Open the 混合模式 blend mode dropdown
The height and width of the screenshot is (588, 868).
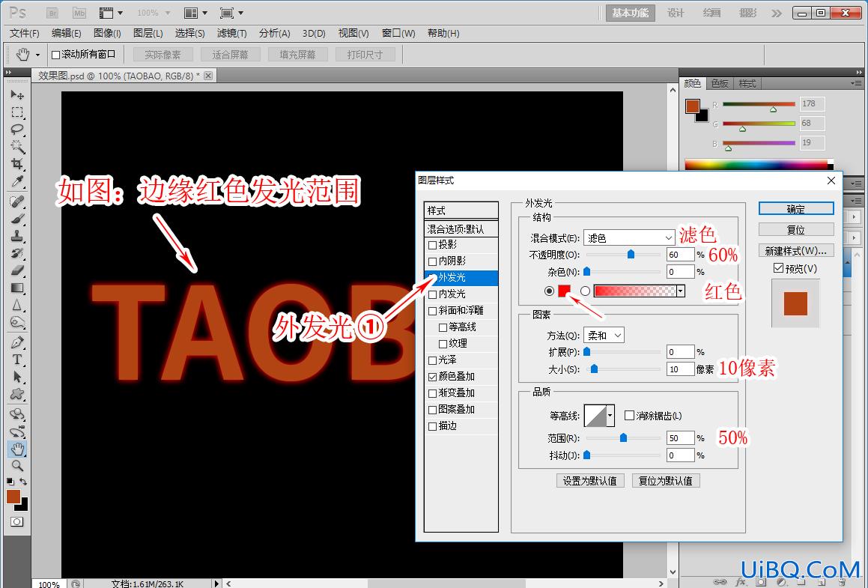(x=629, y=238)
